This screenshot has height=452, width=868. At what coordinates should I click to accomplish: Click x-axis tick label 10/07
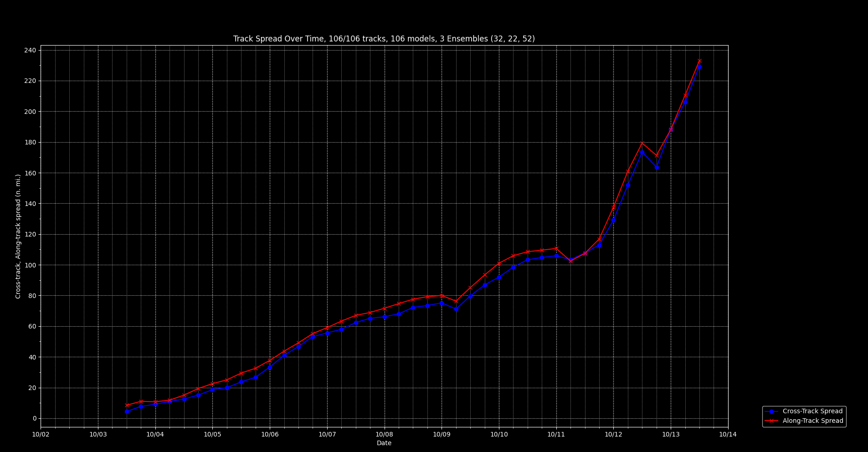click(x=327, y=435)
